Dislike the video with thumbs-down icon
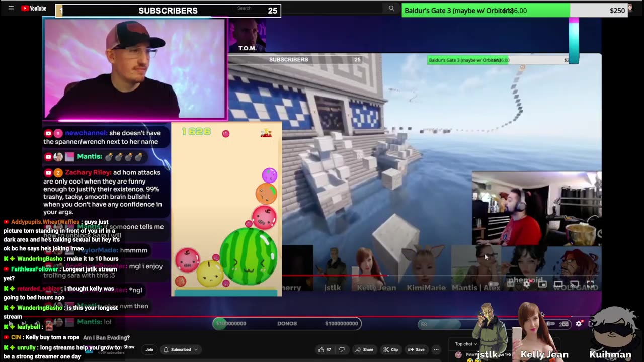Image resolution: width=644 pixels, height=362 pixels. [342, 349]
